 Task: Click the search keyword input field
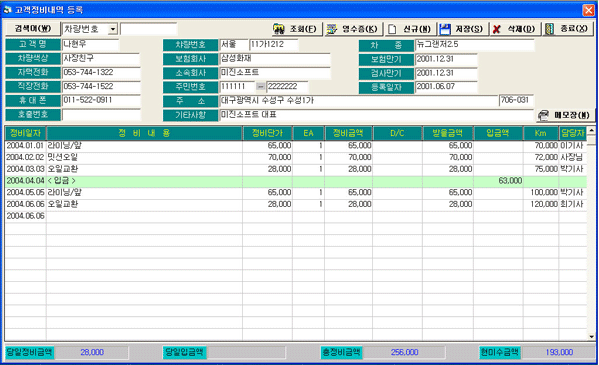(149, 29)
